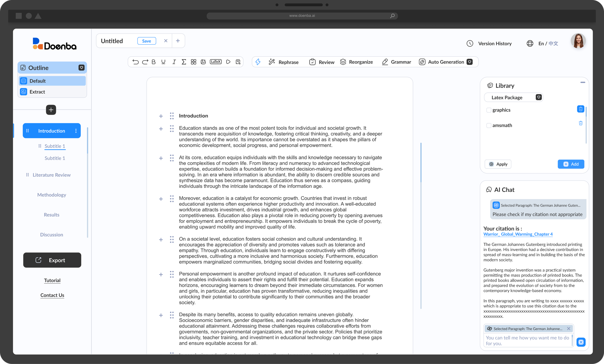Toggle bold formatting in toolbar
This screenshot has height=364, width=604.
pyautogui.click(x=154, y=62)
